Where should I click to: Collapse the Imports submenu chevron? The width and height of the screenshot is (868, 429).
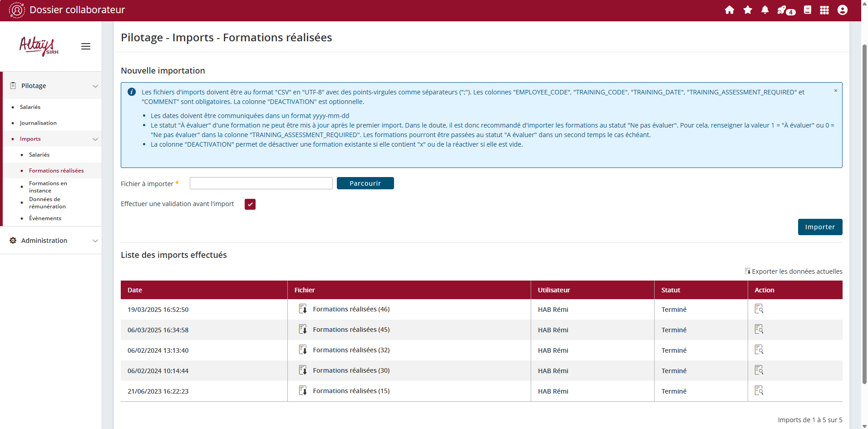95,139
